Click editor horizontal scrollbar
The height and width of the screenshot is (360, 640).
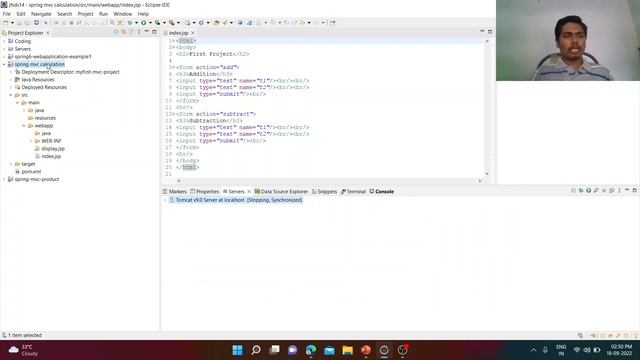329,180
